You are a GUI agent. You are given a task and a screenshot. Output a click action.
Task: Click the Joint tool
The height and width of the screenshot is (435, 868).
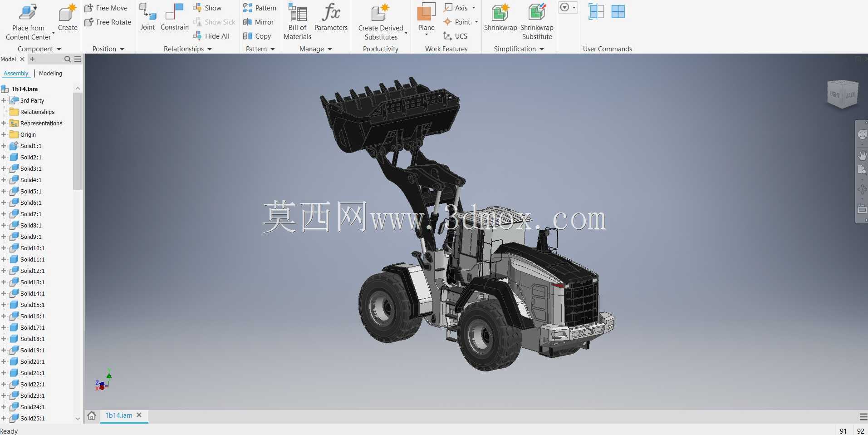tap(147, 17)
